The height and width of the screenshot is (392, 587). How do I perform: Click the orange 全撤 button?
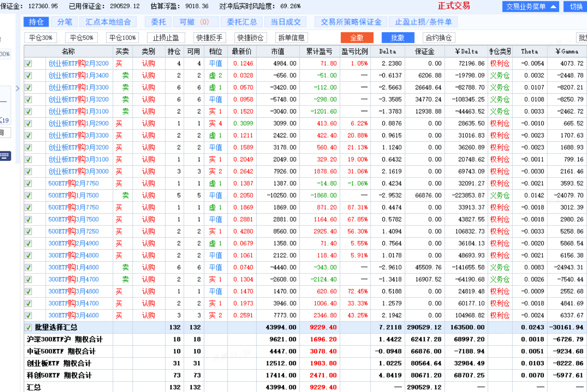point(357,38)
